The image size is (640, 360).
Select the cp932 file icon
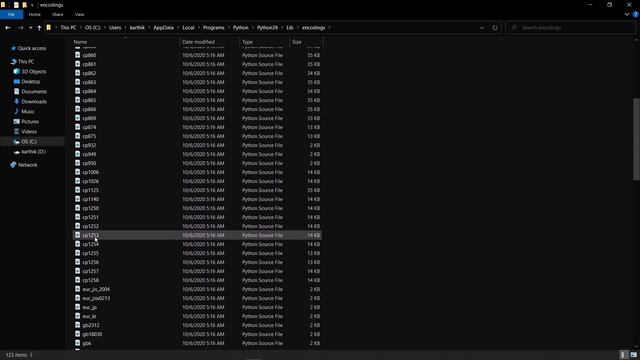click(x=78, y=145)
